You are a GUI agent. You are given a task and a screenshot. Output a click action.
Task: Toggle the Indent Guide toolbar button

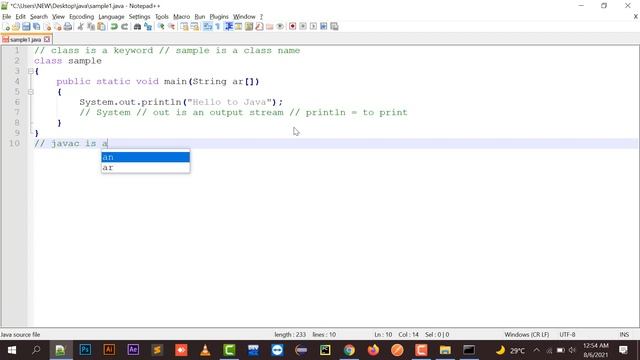[x=228, y=27]
